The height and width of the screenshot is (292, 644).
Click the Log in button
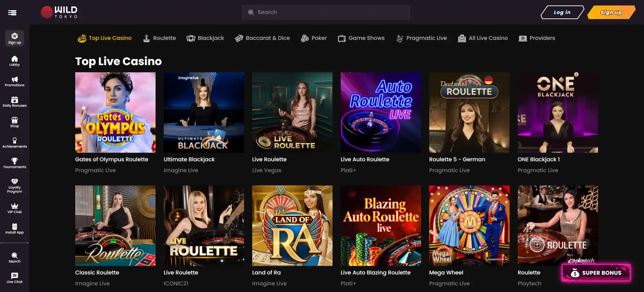click(562, 12)
